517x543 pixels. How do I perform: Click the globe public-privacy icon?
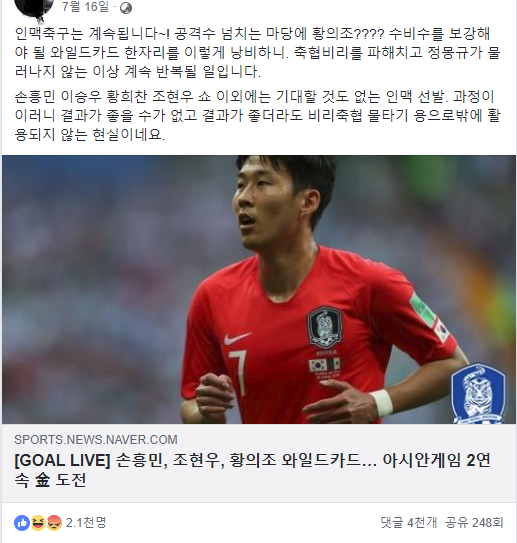tap(126, 8)
